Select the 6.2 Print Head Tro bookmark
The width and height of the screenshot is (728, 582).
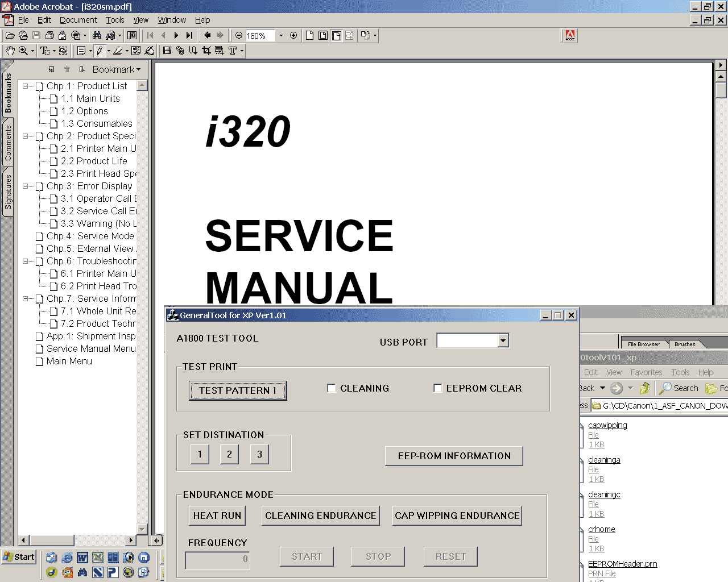pyautogui.click(x=98, y=286)
